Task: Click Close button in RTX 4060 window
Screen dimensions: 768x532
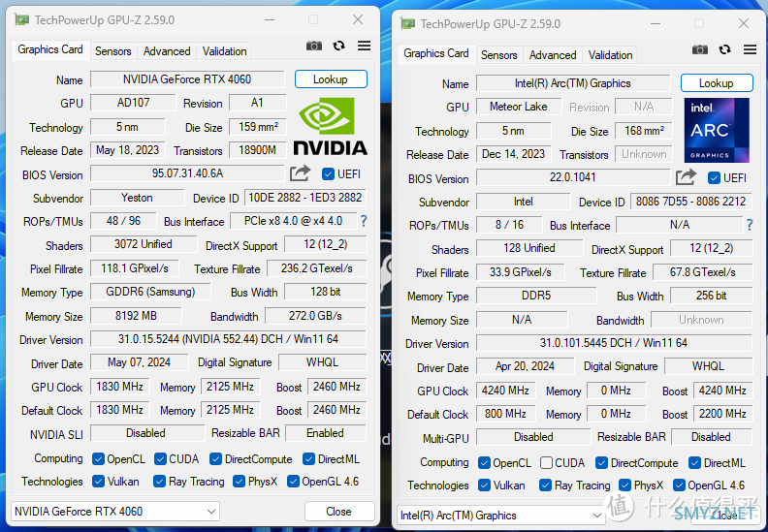Action: (x=339, y=512)
